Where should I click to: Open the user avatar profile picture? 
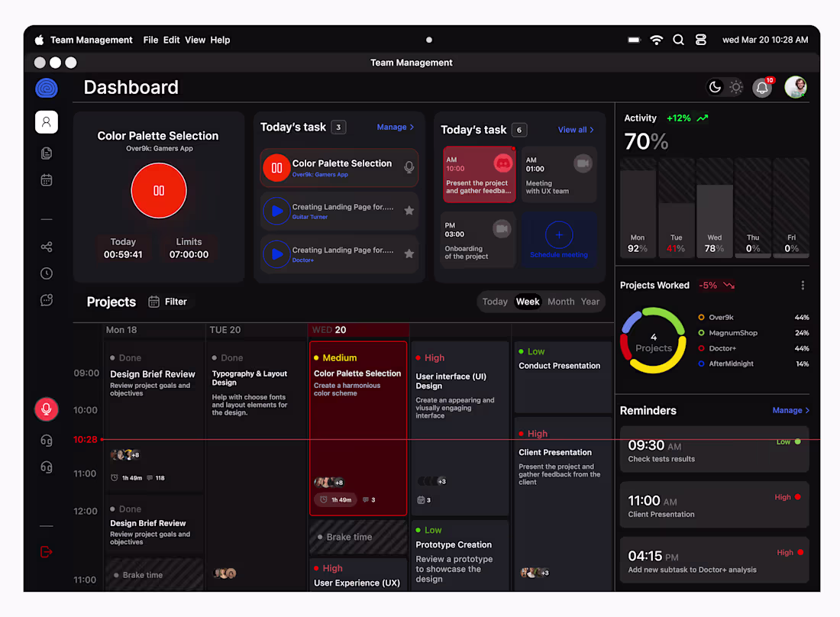tap(796, 87)
